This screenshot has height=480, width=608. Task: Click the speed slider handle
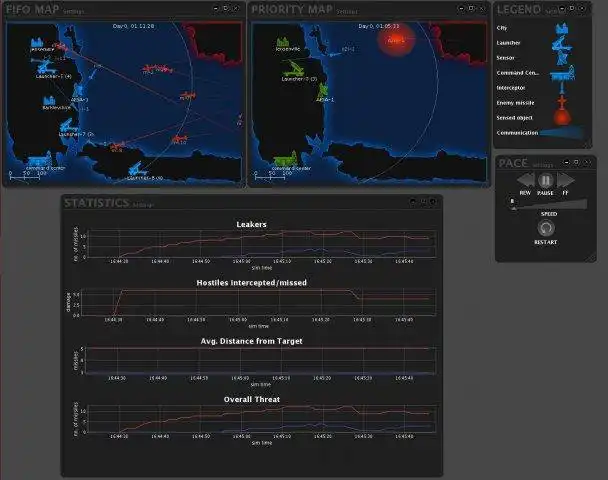pyautogui.click(x=513, y=202)
